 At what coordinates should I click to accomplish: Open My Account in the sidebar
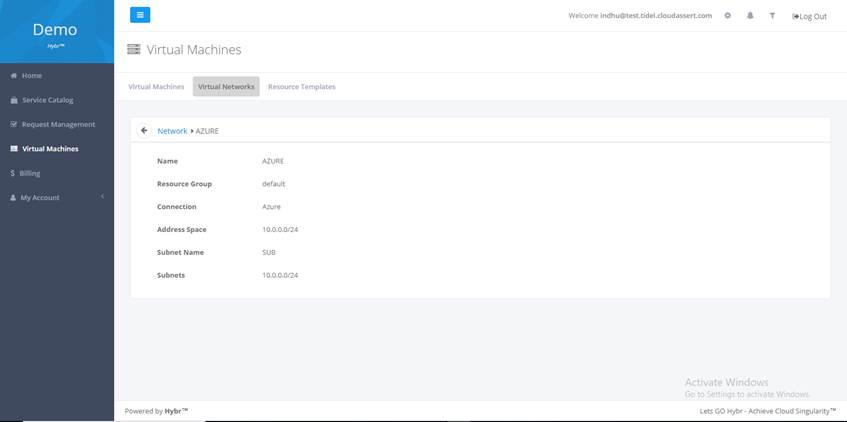(x=40, y=198)
